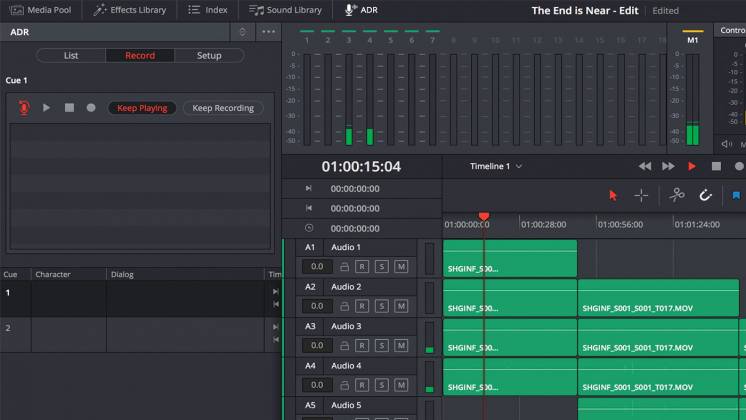Screen dimensions: 746x420
Task: Select the Audio 1 SHGINF clip
Action: click(x=510, y=259)
